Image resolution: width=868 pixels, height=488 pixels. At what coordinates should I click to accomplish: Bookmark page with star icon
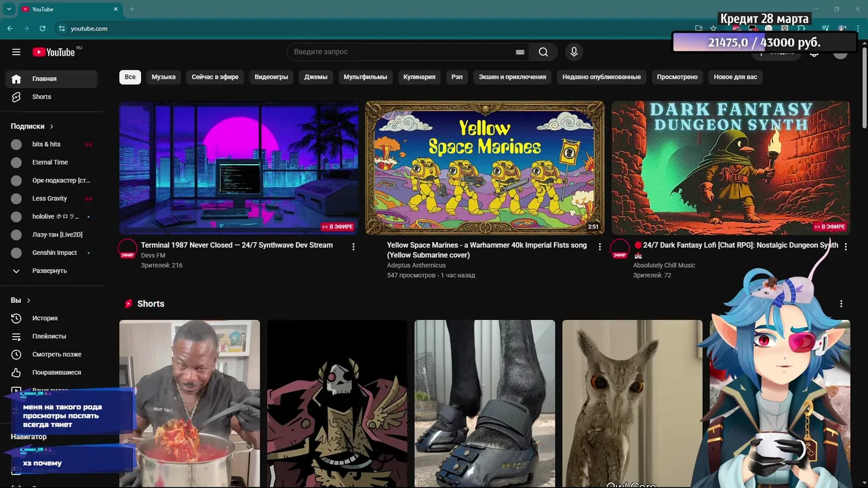(x=713, y=28)
